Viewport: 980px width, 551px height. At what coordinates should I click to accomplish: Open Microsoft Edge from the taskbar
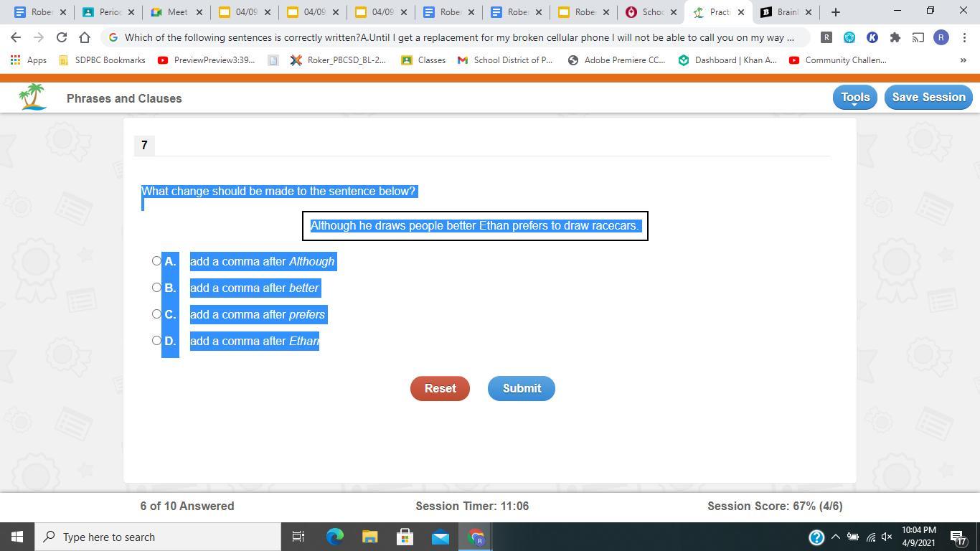[335, 537]
